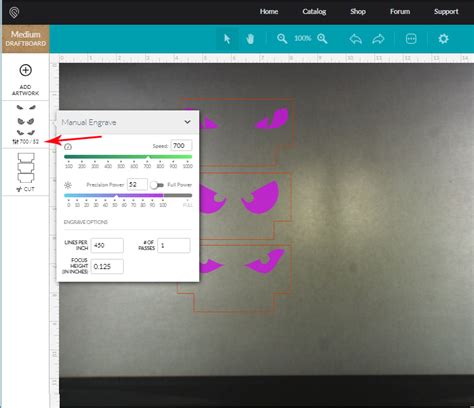Click the Add Artwork plus icon
Screen dimensions: 474x408
click(x=26, y=70)
